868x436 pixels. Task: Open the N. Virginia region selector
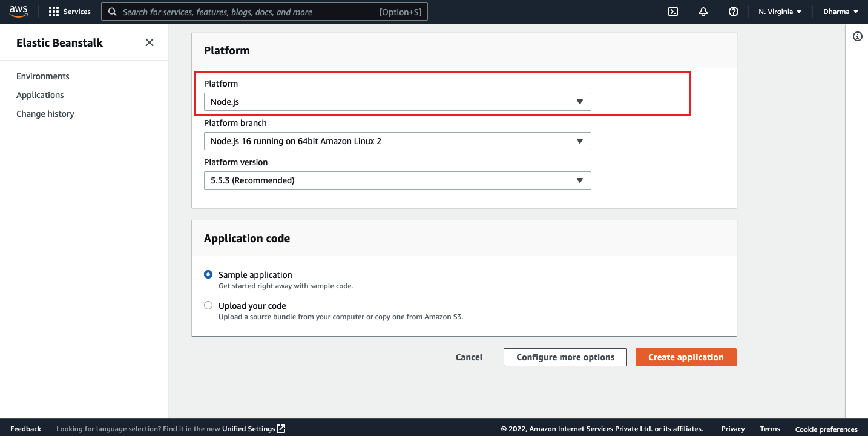click(x=780, y=12)
